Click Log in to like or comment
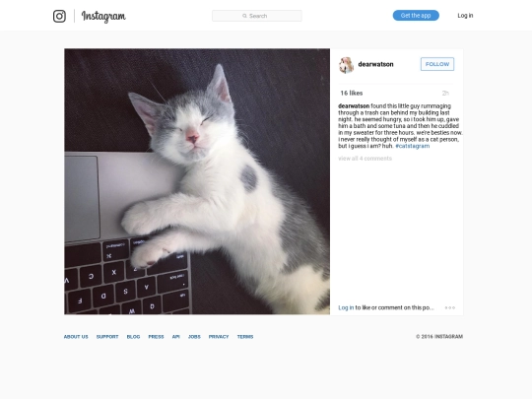 point(346,307)
